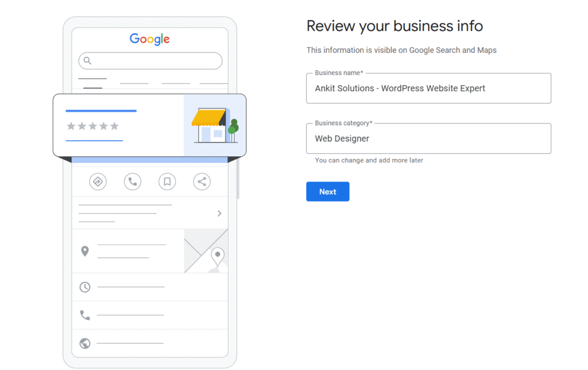Click the bookmark save icon
Screen dimensions: 588x370
click(x=167, y=182)
